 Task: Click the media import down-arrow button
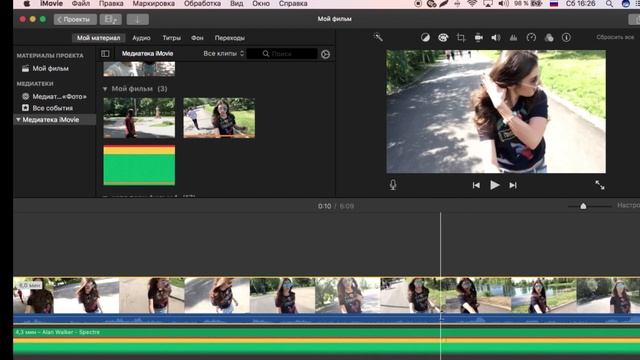tap(138, 19)
